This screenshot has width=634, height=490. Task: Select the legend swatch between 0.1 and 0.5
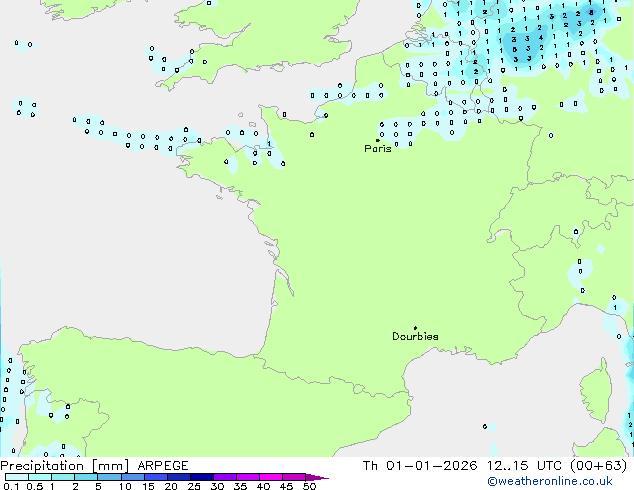tap(17, 477)
